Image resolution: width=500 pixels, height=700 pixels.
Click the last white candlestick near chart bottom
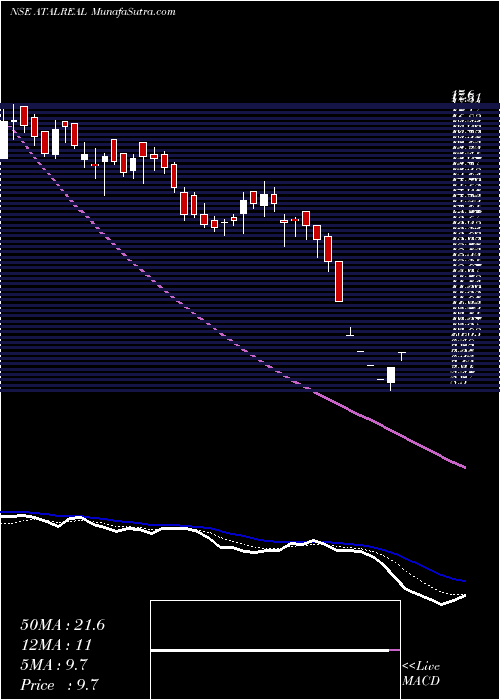pyautogui.click(x=391, y=375)
